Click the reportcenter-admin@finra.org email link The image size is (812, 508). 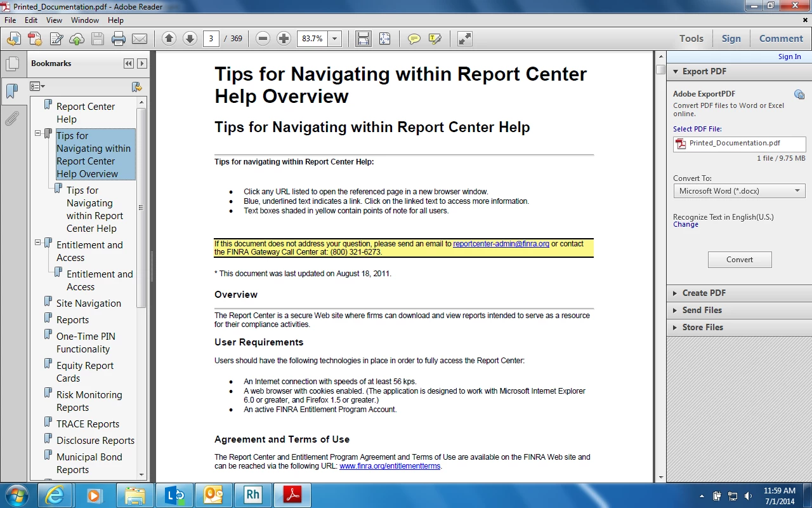click(501, 244)
